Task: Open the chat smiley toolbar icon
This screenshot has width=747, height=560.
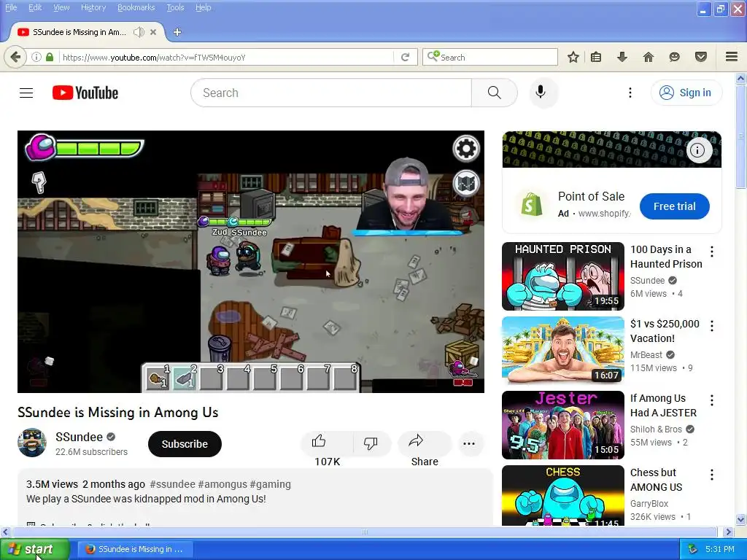Action: pyautogui.click(x=674, y=57)
